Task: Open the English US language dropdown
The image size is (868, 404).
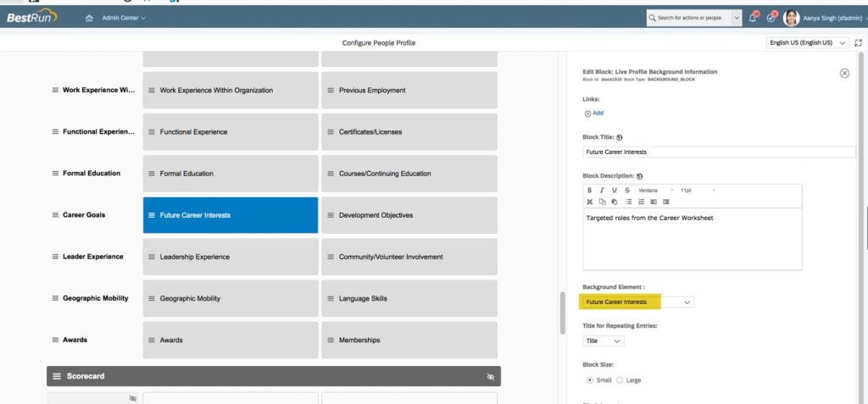Action: click(x=807, y=42)
